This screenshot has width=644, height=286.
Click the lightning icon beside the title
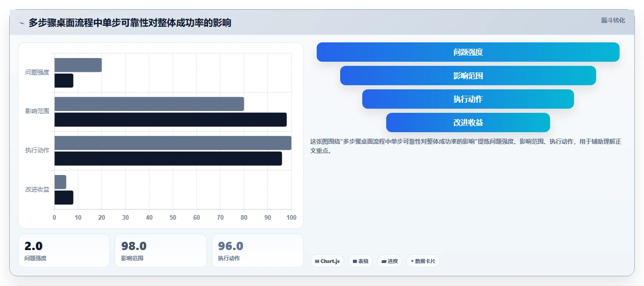point(22,23)
